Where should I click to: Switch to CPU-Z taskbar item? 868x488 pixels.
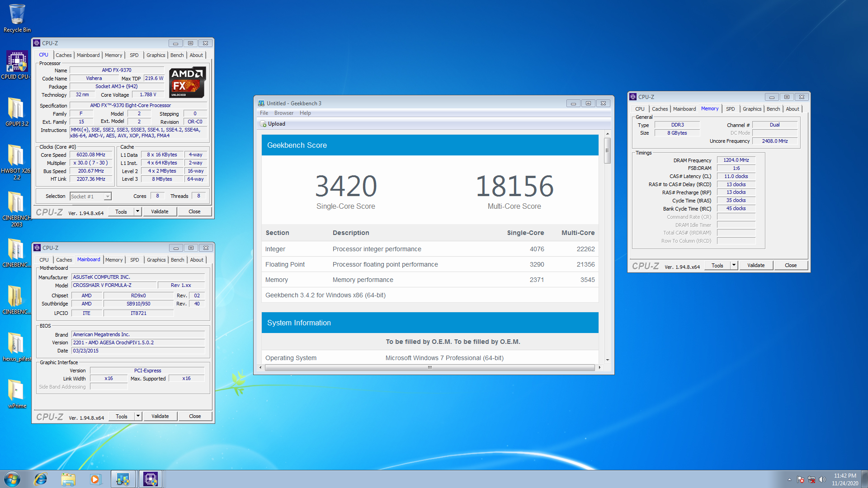click(x=151, y=479)
